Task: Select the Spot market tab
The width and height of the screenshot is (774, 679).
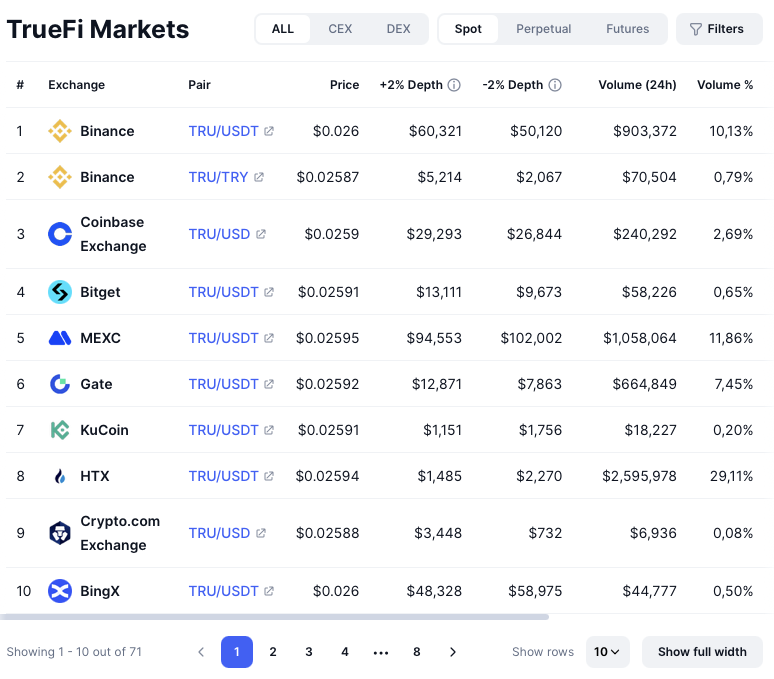Action: point(468,29)
